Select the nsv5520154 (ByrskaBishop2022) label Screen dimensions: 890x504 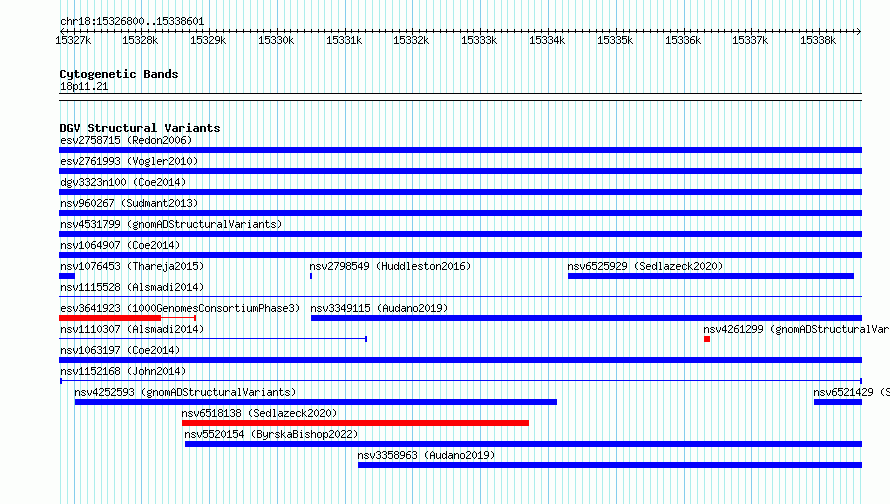271,434
